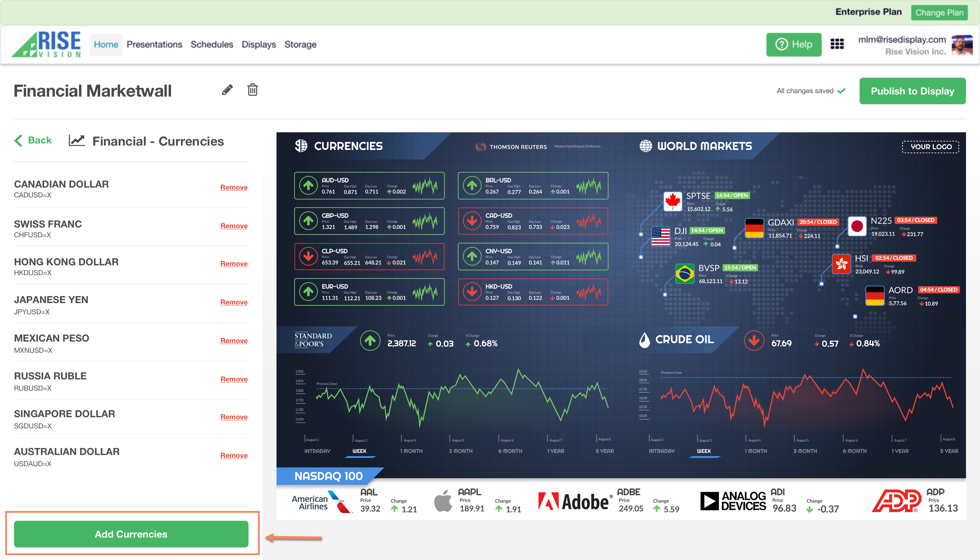980x560 pixels.
Task: Click the Back chevron link
Action: [x=33, y=140]
